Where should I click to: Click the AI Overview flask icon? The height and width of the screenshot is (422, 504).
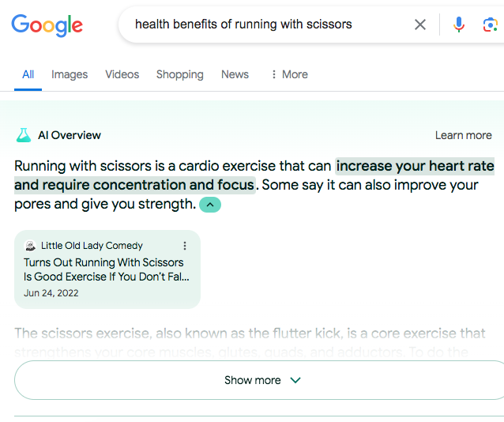[x=24, y=135]
